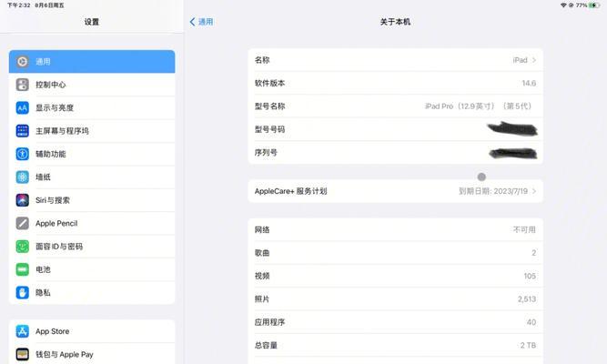Tap the Apple Pencil icon
607x364 pixels.
[x=23, y=224]
